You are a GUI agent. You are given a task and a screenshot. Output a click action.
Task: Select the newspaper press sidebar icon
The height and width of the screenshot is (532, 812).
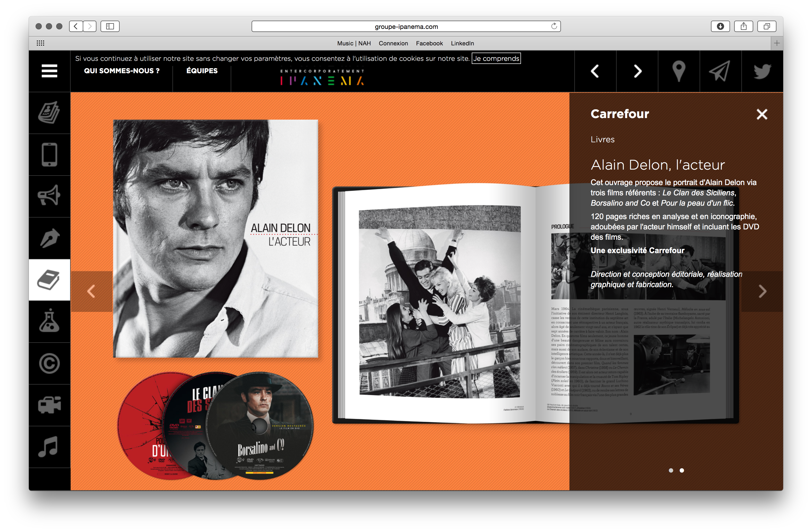coord(49,113)
